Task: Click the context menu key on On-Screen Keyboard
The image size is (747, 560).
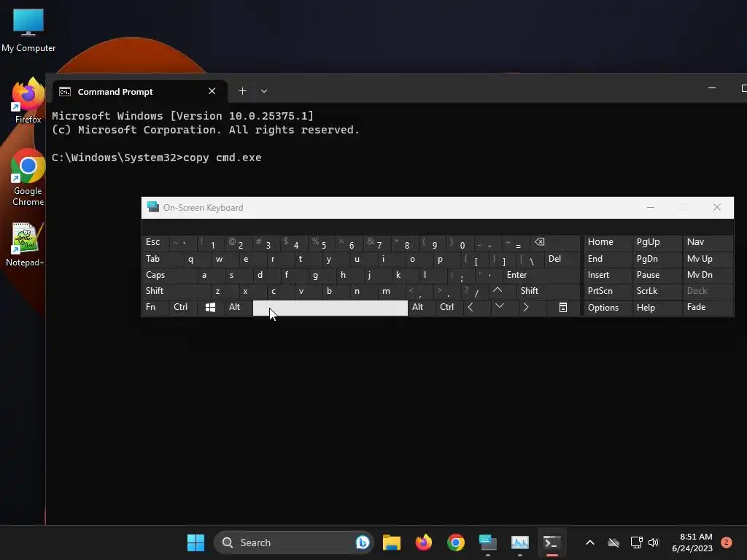Action: (563, 308)
